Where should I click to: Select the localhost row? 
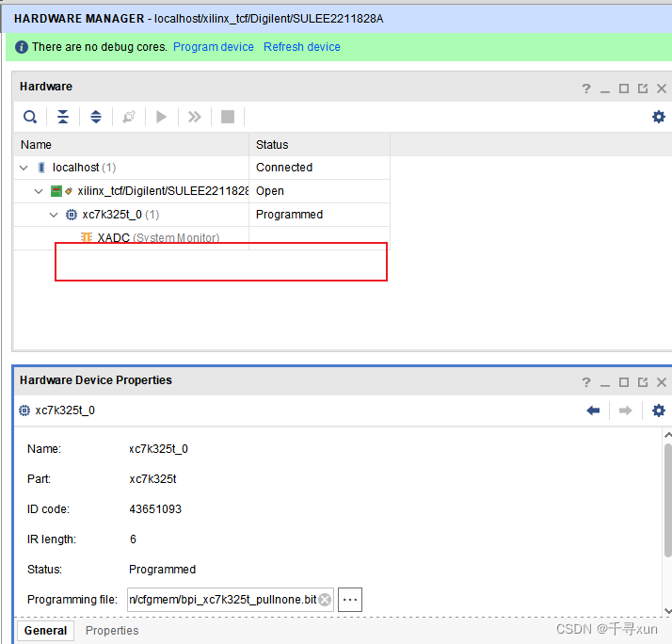click(201, 168)
